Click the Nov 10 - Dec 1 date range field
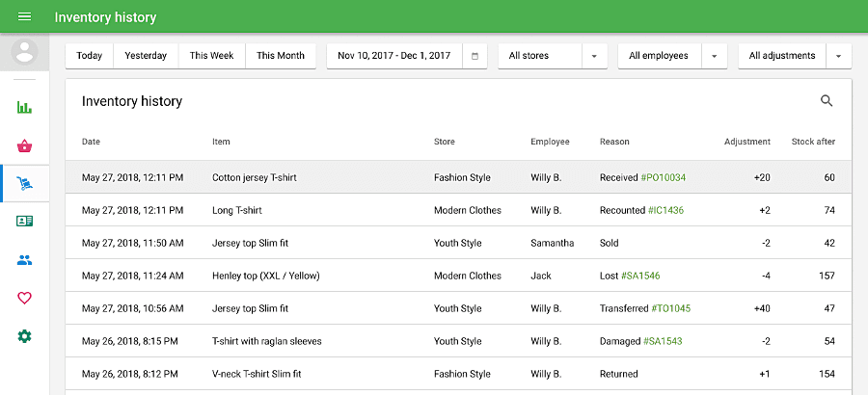 point(394,56)
